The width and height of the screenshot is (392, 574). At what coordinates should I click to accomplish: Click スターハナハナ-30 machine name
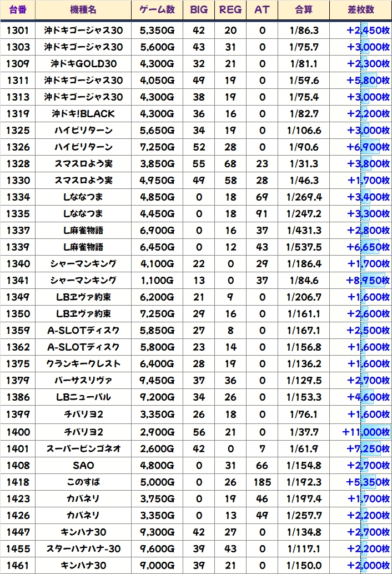point(83,549)
